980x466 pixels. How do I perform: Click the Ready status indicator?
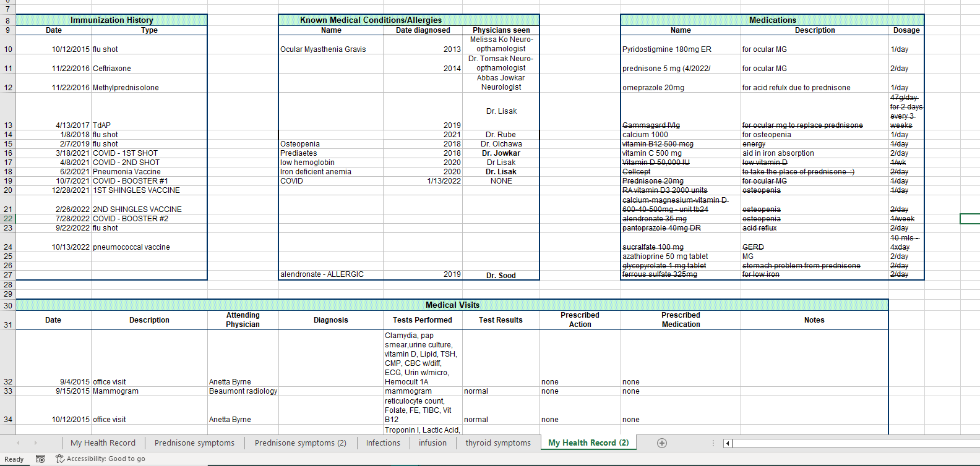[x=14, y=459]
